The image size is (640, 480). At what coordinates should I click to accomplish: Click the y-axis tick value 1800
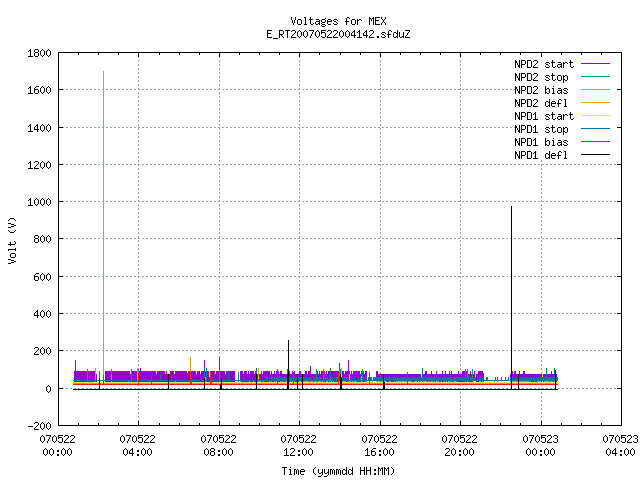(39, 53)
